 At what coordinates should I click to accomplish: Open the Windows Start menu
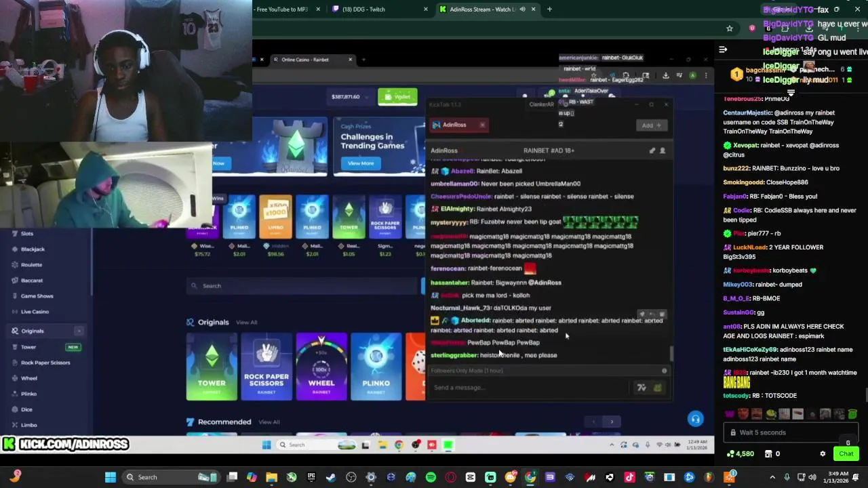(x=110, y=477)
